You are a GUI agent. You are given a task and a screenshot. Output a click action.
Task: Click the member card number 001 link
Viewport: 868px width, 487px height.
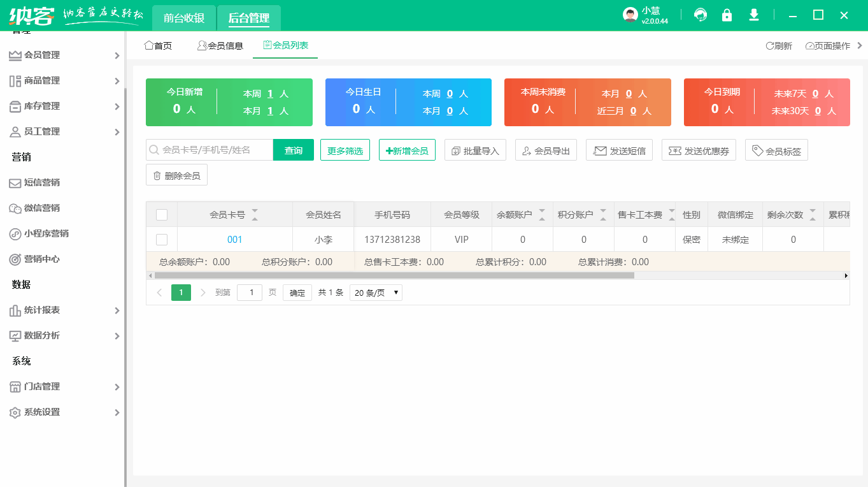(235, 239)
